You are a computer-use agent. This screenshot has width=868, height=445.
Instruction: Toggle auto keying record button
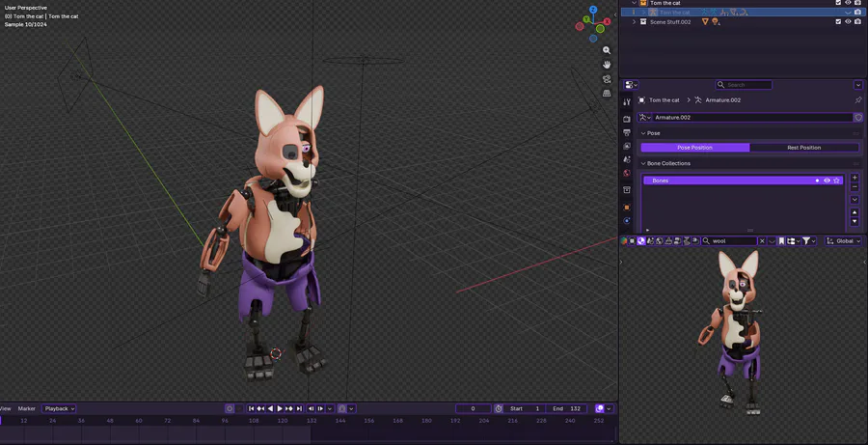[x=230, y=408]
